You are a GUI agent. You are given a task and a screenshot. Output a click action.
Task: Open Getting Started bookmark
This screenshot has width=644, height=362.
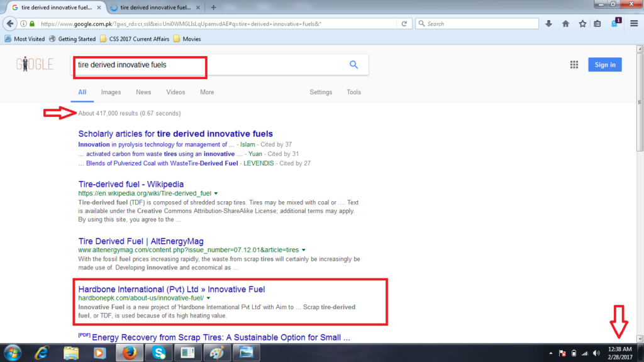(72, 39)
